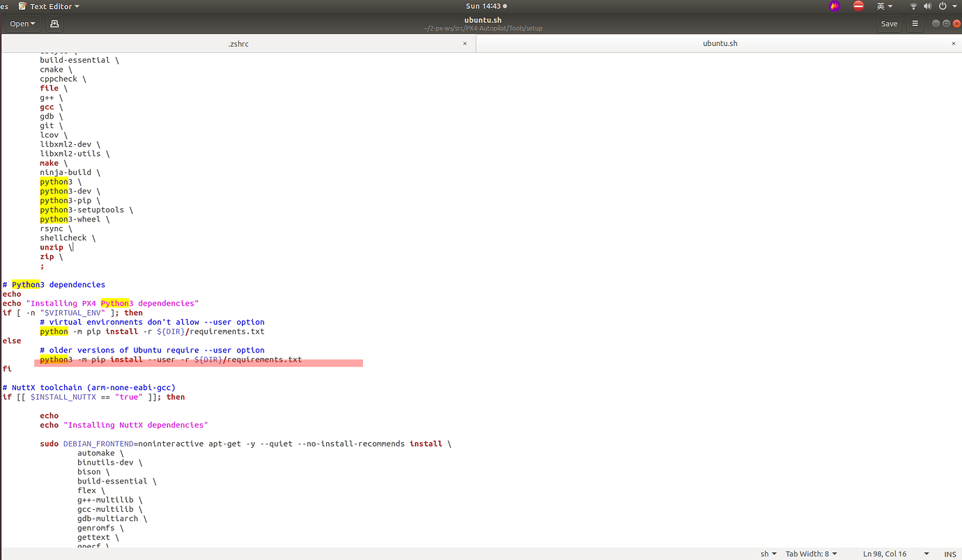Image resolution: width=962 pixels, height=560 pixels.
Task: Open the Open file dropdown
Action: [x=22, y=23]
